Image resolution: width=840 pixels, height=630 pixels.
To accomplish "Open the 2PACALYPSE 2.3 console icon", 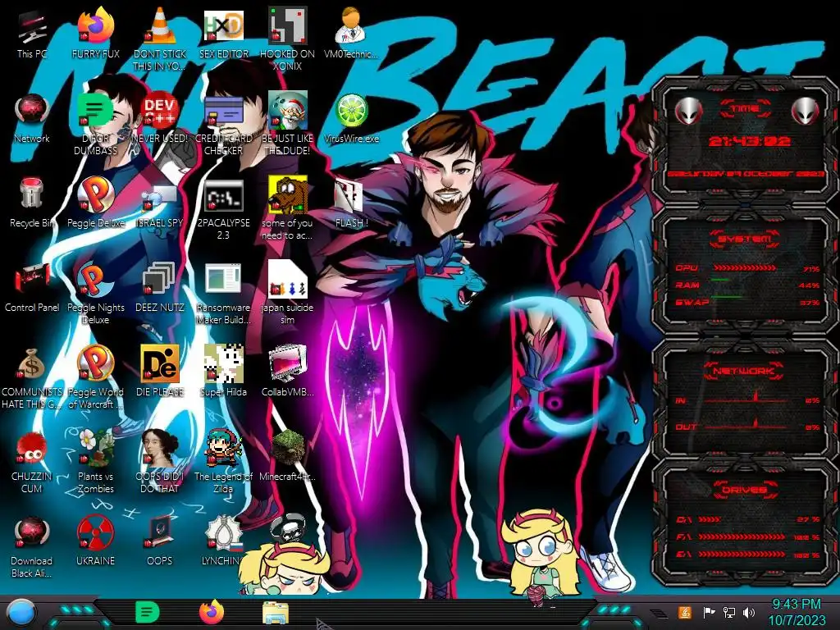I will (x=224, y=210).
